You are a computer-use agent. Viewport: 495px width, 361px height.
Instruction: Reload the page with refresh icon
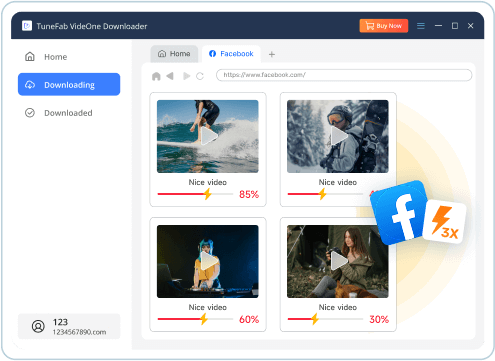(200, 76)
